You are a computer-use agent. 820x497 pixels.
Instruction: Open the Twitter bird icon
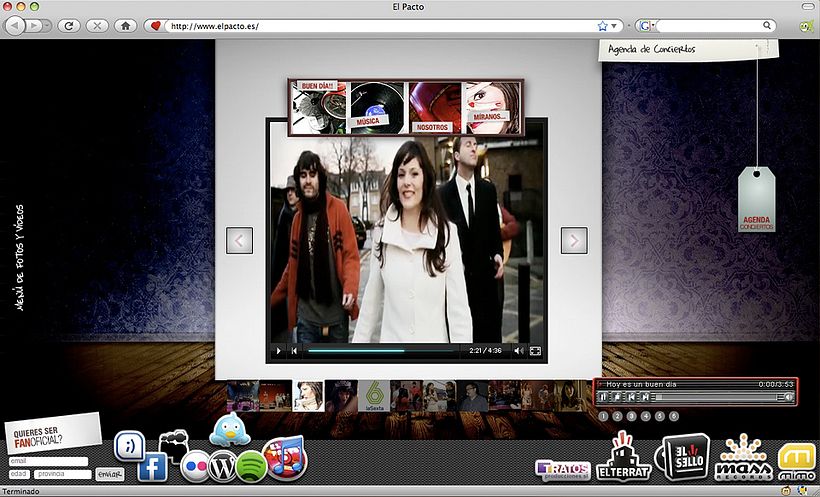230,429
